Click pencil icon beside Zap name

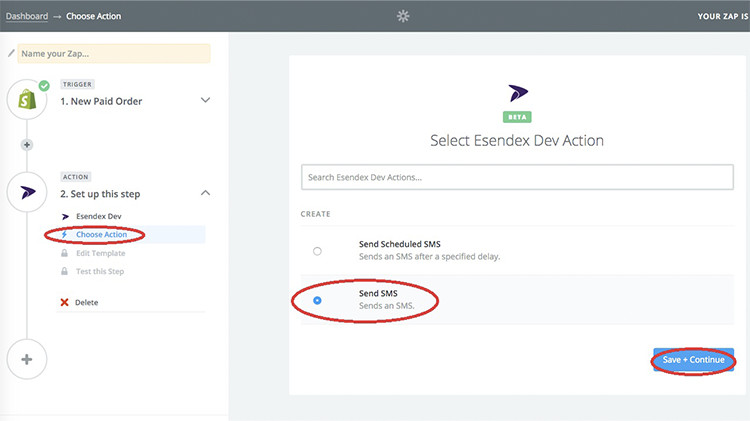(x=10, y=53)
